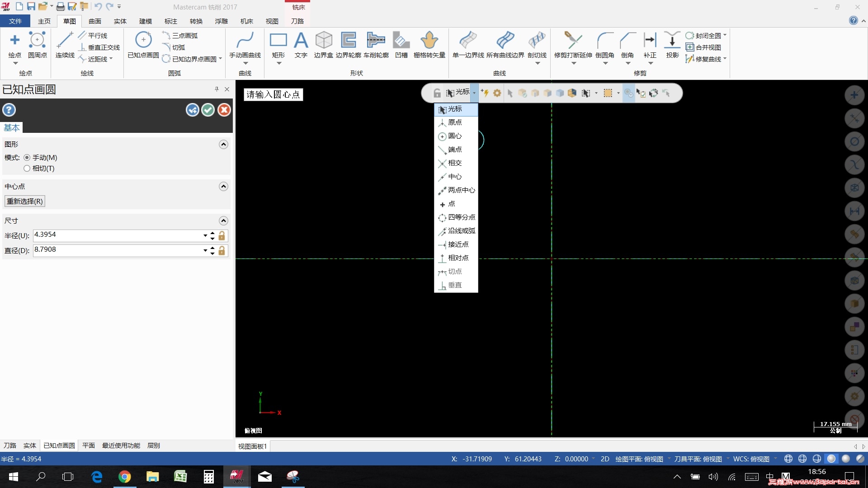Image resolution: width=868 pixels, height=488 pixels.
Task: Toggle the 半径 lock icon
Action: (222, 236)
